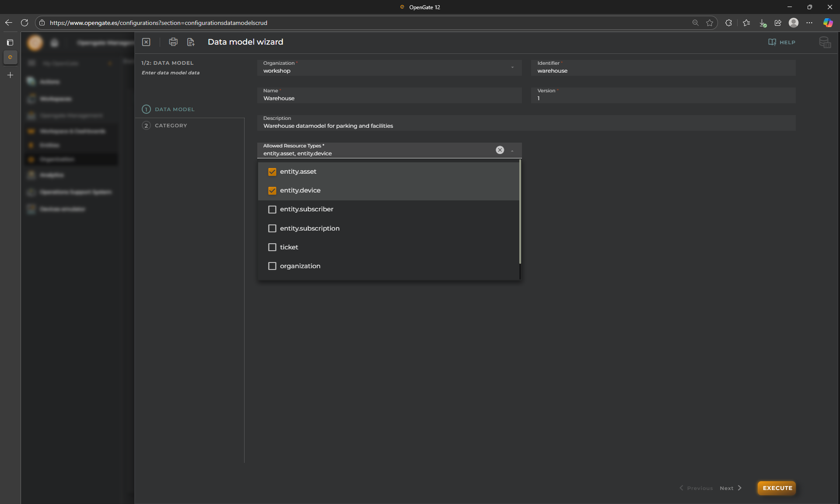Select the Data Model wizard step
This screenshot has height=504, width=840.
click(174, 109)
